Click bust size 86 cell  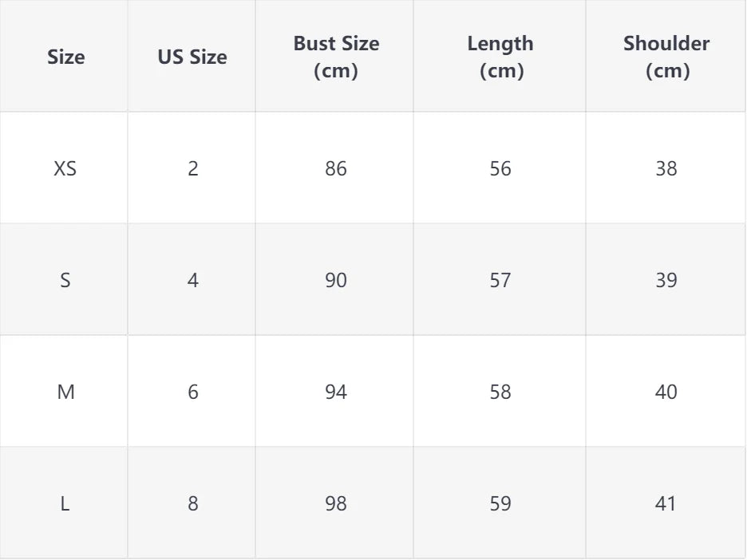(335, 168)
